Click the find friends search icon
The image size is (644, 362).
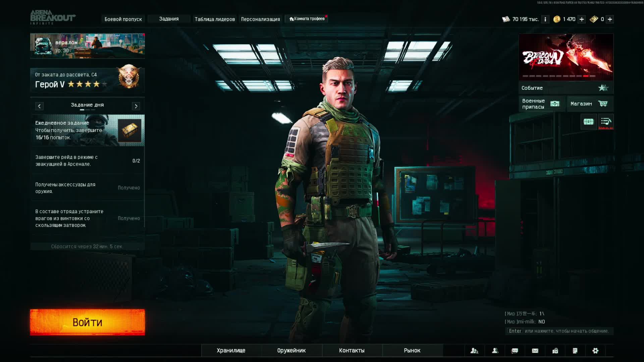(x=474, y=351)
